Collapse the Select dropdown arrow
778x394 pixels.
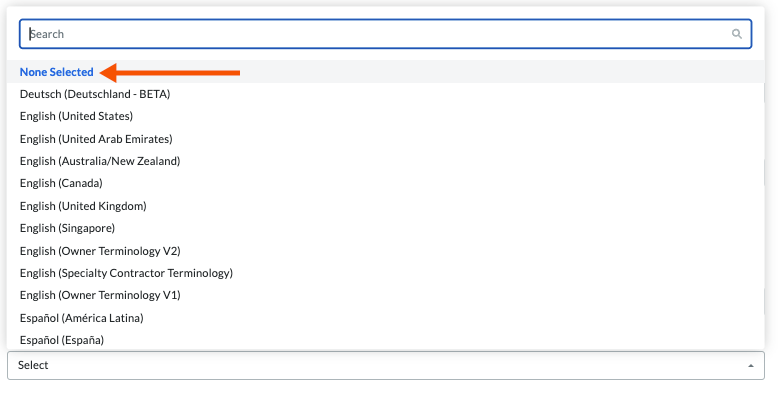coord(751,366)
